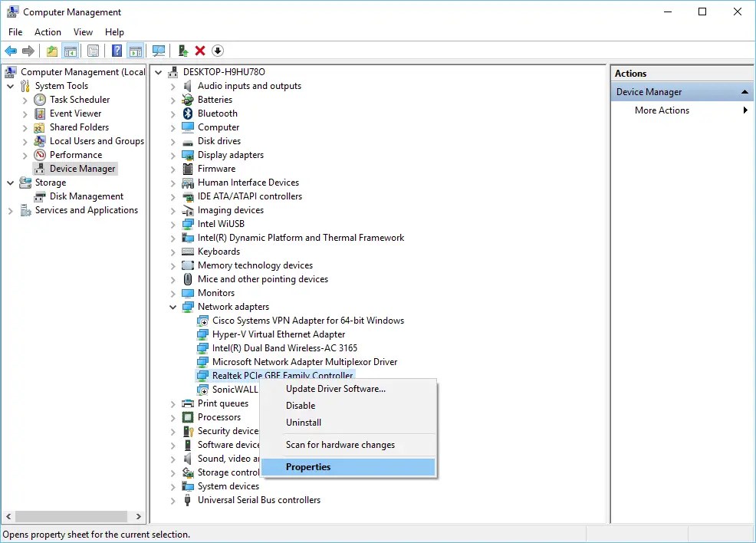Image resolution: width=756 pixels, height=543 pixels.
Task: Open the Action menu
Action: tap(48, 31)
